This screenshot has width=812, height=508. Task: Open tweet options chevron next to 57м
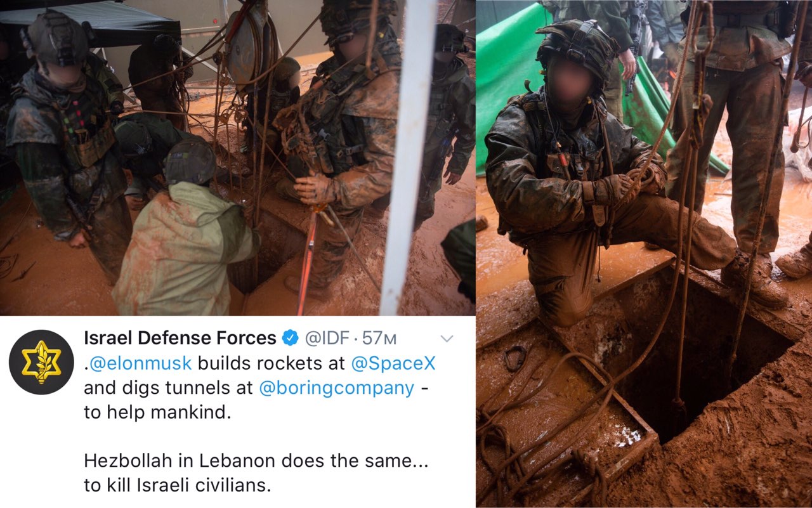(447, 339)
